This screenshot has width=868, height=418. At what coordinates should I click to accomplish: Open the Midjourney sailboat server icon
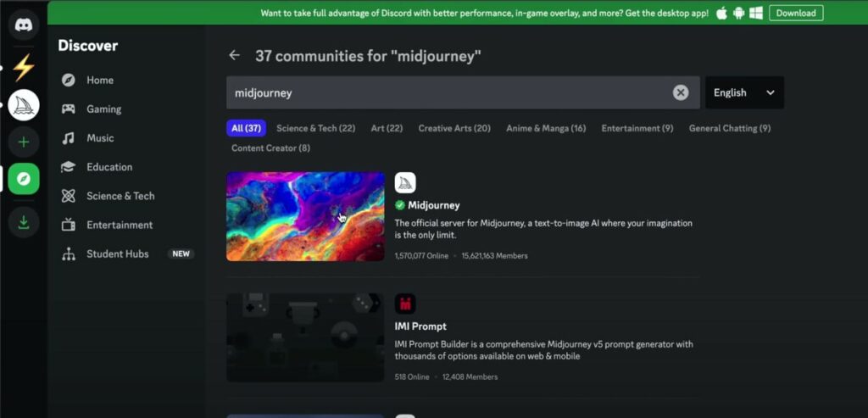(x=24, y=105)
